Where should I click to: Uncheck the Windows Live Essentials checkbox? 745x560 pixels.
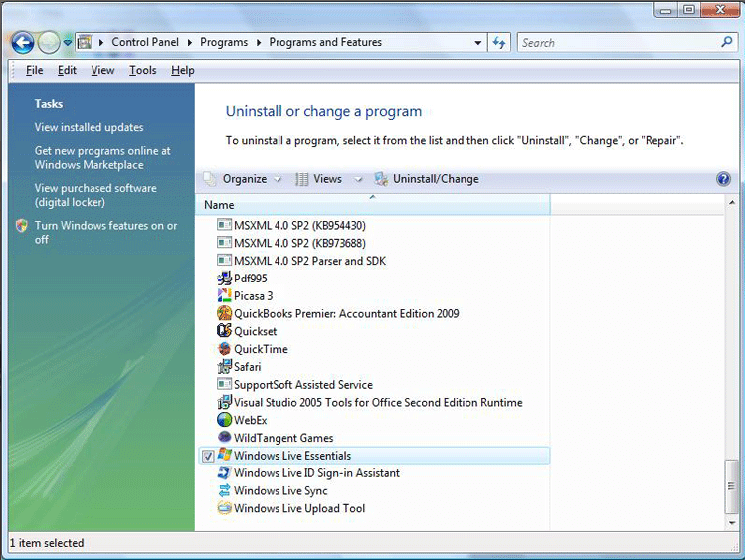point(208,456)
